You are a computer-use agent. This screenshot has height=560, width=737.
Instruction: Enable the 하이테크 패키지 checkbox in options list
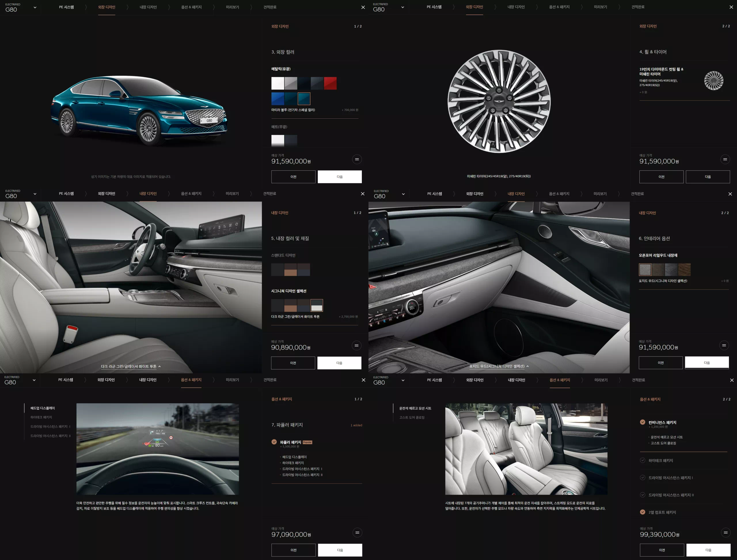[x=642, y=460]
